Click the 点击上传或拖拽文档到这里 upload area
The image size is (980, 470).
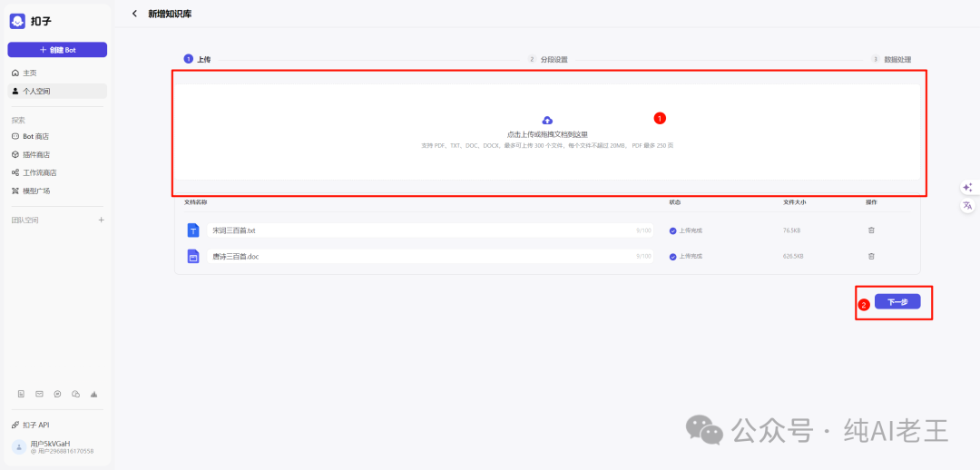coord(547,132)
